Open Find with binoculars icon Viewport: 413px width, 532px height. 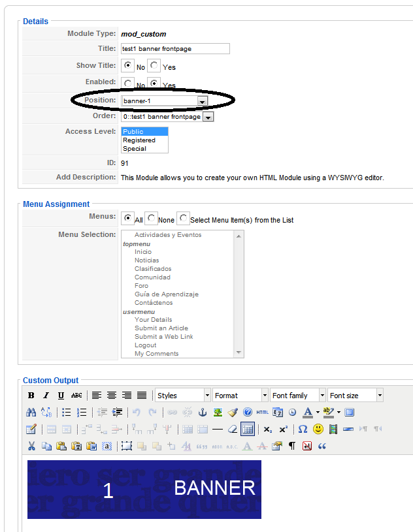tap(31, 413)
